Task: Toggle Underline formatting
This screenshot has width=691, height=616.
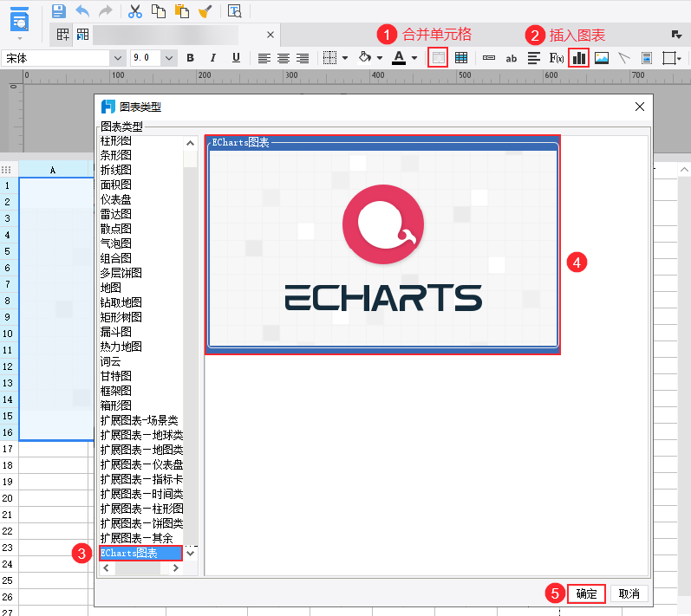Action: pyautogui.click(x=236, y=58)
